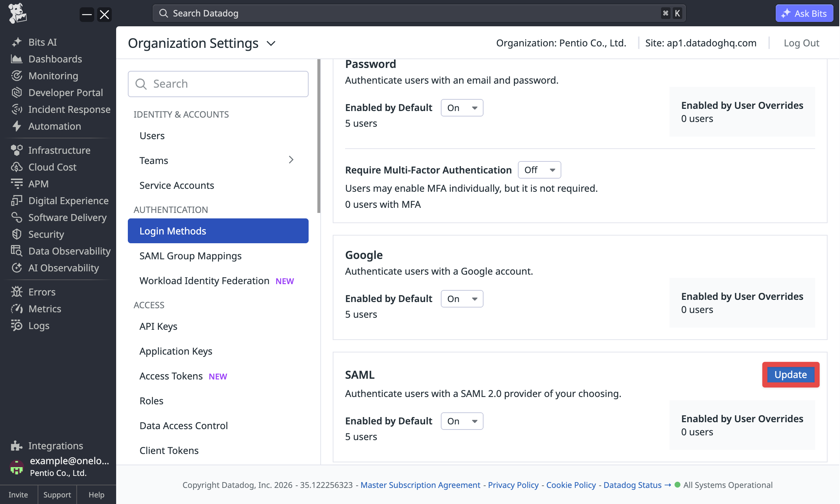The image size is (840, 504).
Task: Open the Roles settings page
Action: (x=218, y=401)
